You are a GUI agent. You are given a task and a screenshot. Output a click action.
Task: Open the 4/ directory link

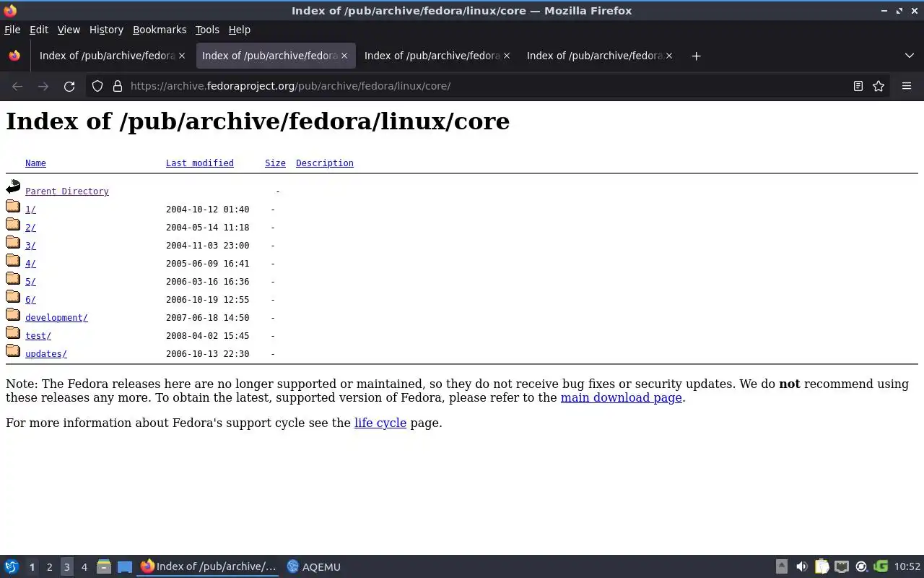click(30, 264)
